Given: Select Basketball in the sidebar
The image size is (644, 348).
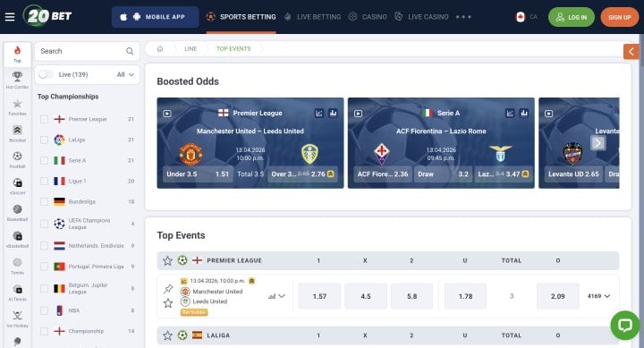Looking at the screenshot, I should click(17, 212).
